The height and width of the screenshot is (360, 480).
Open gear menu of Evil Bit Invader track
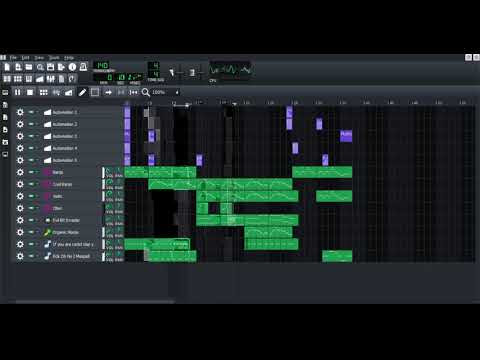[20, 220]
